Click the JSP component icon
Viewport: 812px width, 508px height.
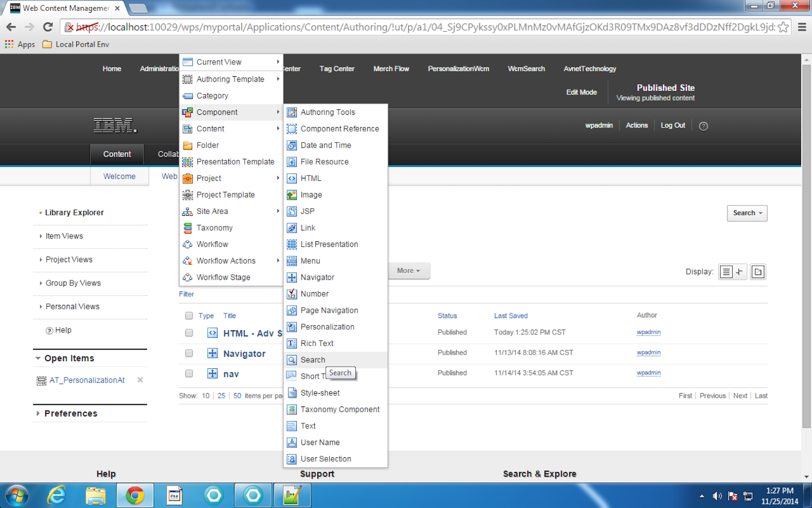point(292,211)
